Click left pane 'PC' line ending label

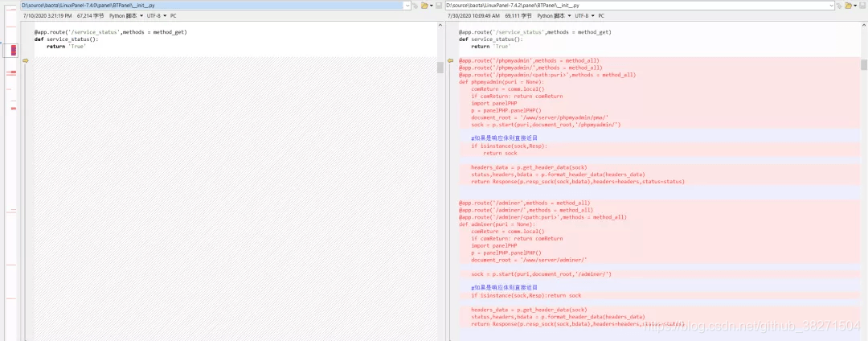tap(174, 16)
